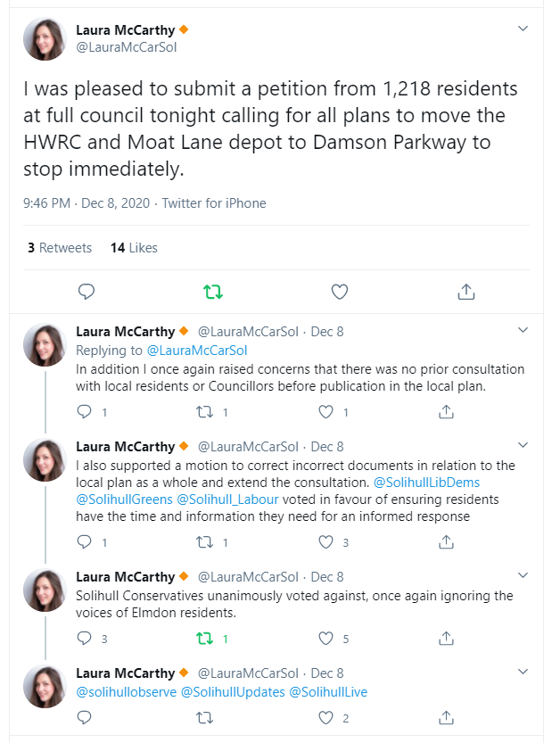The width and height of the screenshot is (560, 743).
Task: Expand options for the 'In addition' reply
Action: (x=523, y=330)
